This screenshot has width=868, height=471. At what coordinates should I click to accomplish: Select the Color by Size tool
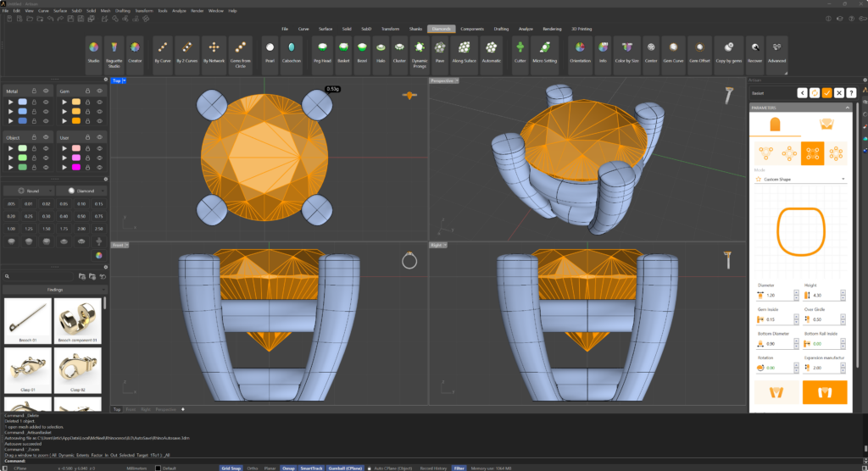[x=626, y=53]
